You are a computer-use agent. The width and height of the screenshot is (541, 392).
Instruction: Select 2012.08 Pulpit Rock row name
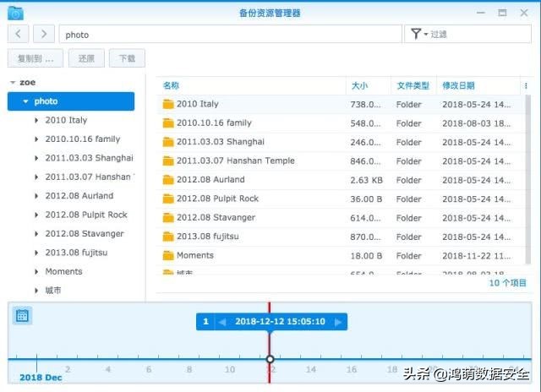click(x=218, y=199)
